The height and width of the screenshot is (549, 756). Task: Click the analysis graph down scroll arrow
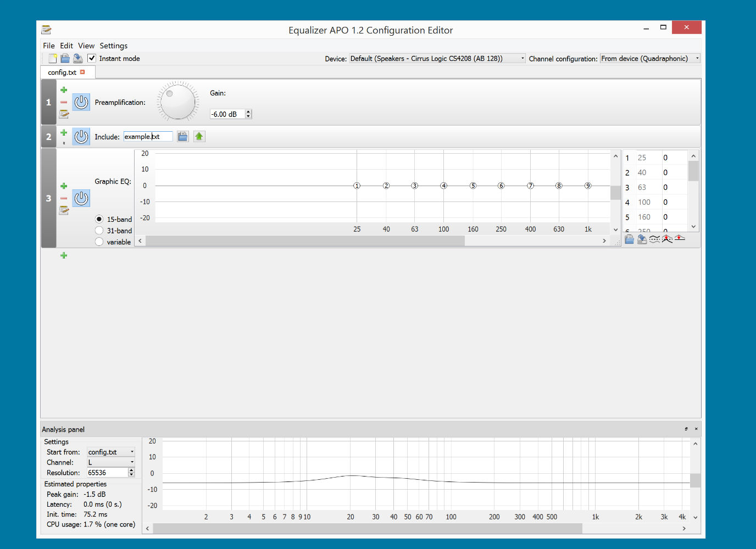click(x=695, y=517)
